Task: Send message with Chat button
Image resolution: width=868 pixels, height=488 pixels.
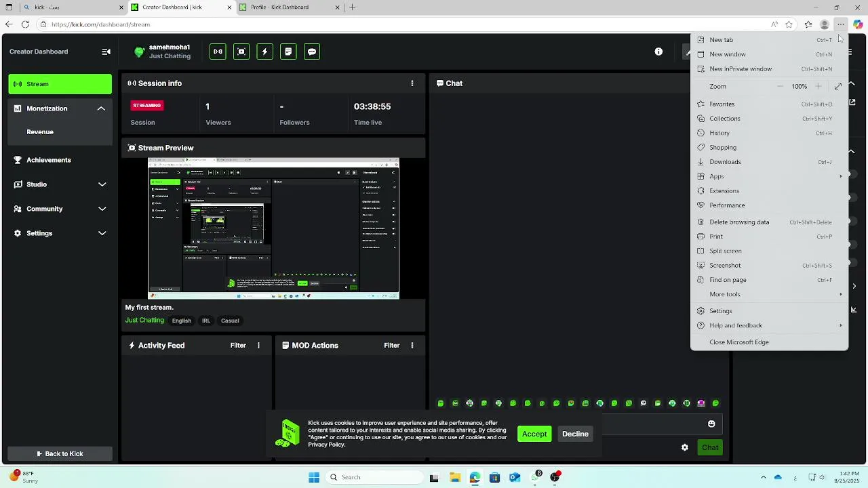Action: [x=710, y=447]
